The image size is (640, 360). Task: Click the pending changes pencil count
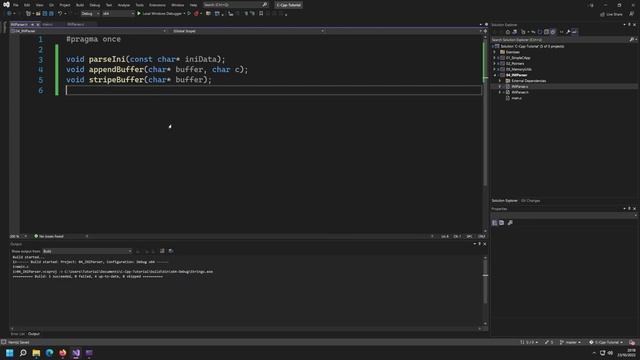[x=549, y=342]
